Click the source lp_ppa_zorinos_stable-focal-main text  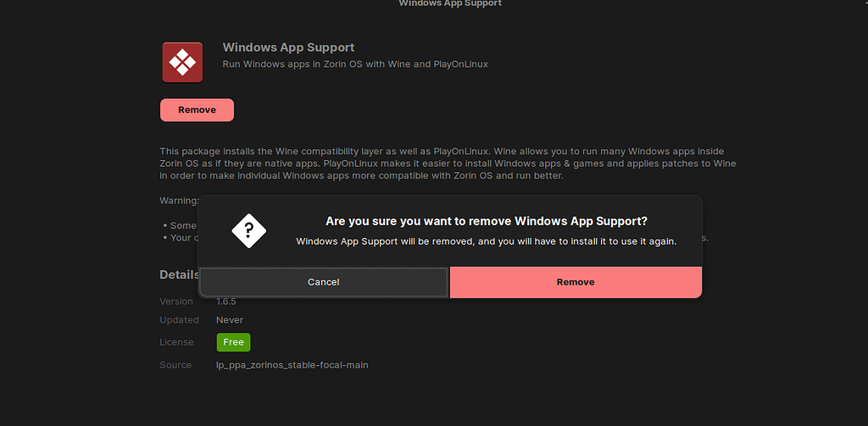coord(292,365)
